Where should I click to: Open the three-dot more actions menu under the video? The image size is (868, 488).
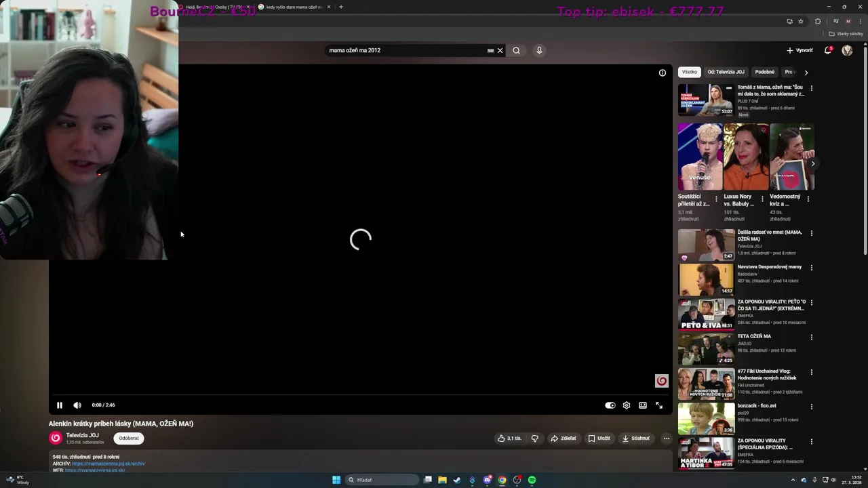[666, 439]
